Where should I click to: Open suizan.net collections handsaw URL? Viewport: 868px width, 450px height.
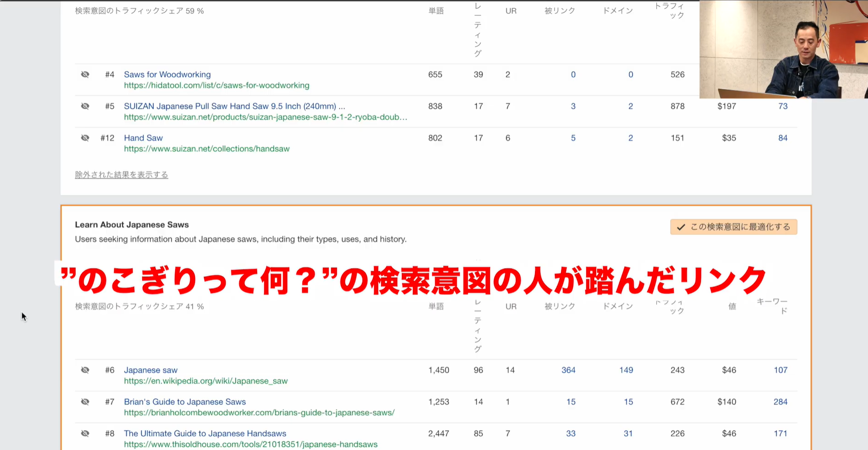(x=206, y=149)
